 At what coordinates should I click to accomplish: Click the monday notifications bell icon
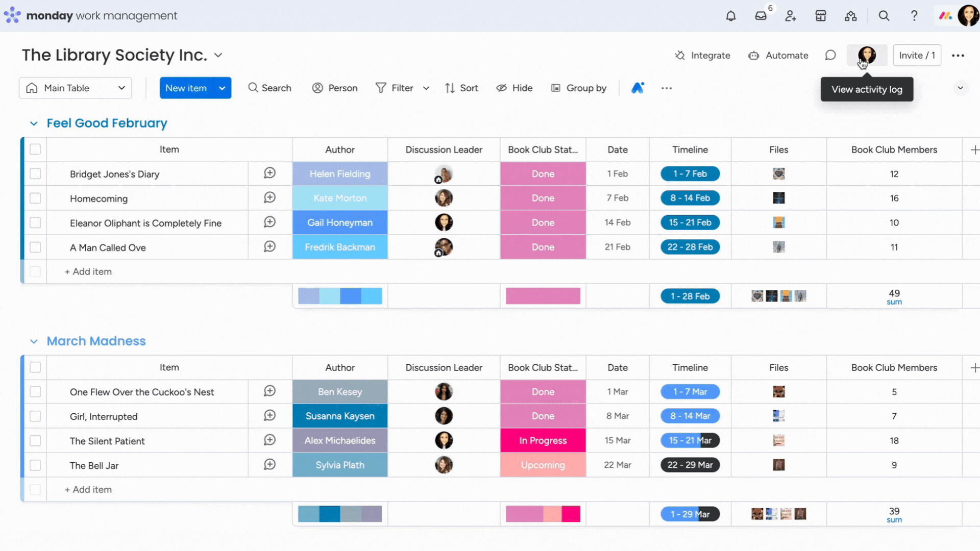pyautogui.click(x=731, y=15)
